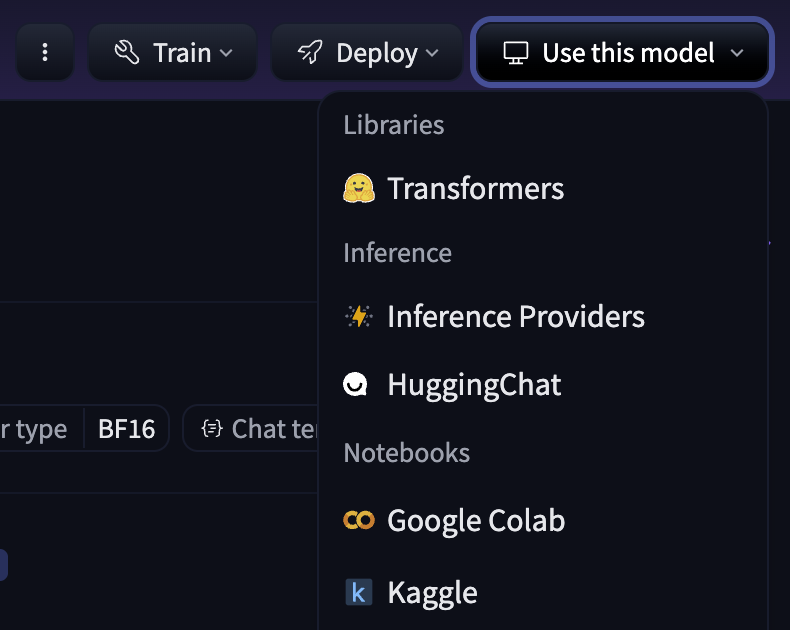790x630 pixels.
Task: Click the wrench icon on Train
Action: [127, 53]
